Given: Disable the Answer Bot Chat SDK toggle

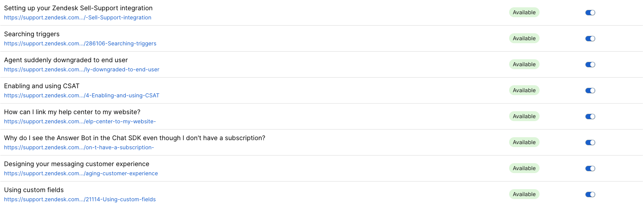Looking at the screenshot, I should pos(590,143).
